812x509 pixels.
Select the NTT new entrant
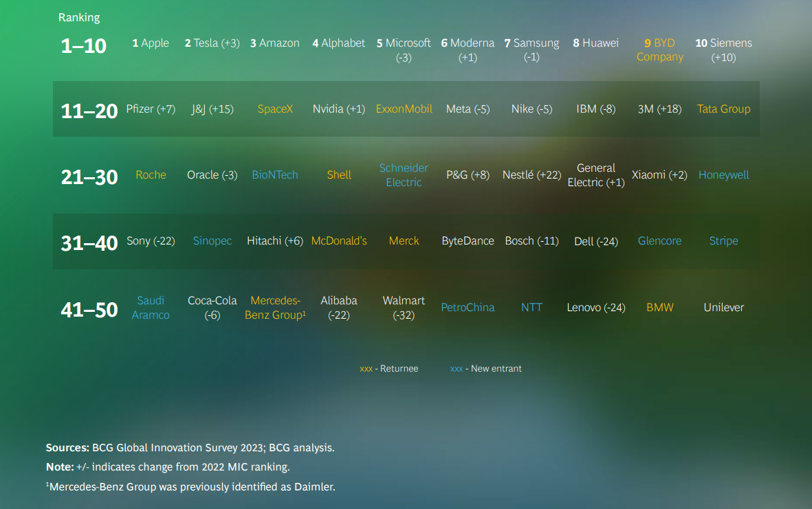(x=532, y=308)
